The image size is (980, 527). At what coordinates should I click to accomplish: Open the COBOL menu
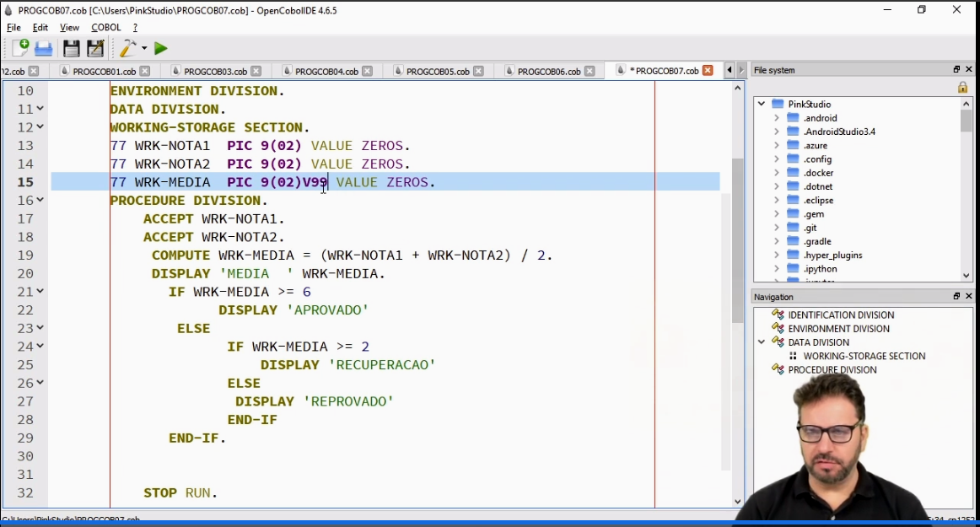tap(106, 28)
